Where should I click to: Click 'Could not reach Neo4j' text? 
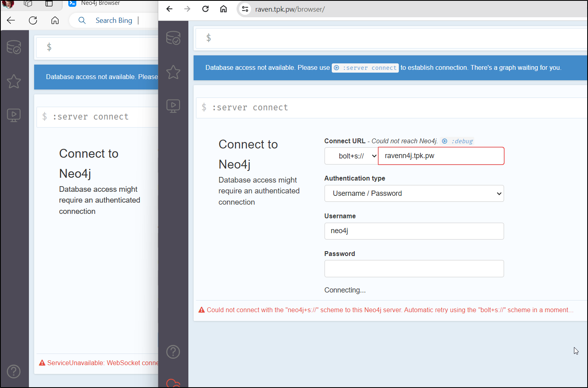click(404, 141)
